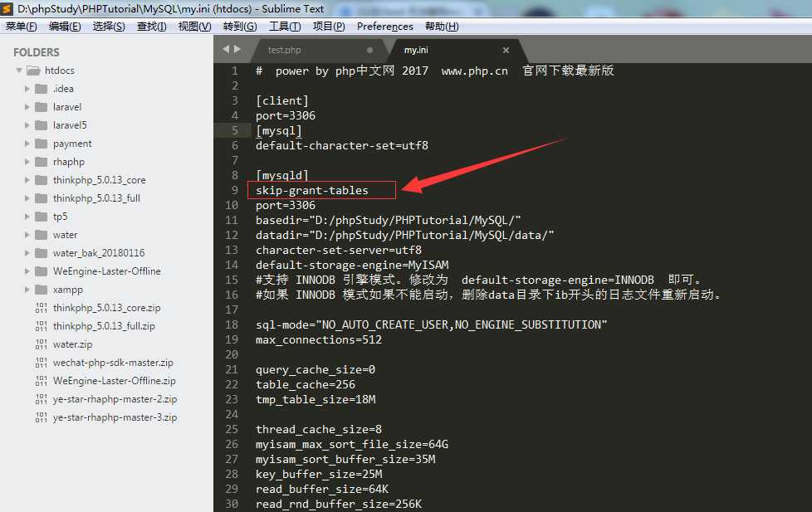The height and width of the screenshot is (512, 812).
Task: Click the previous tab arrow
Action: pos(226,49)
